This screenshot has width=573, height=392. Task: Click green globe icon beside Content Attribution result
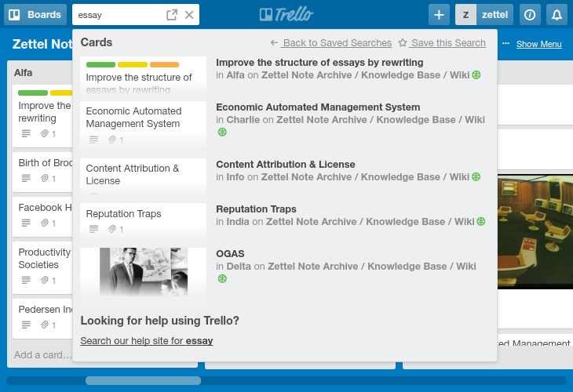point(476,177)
